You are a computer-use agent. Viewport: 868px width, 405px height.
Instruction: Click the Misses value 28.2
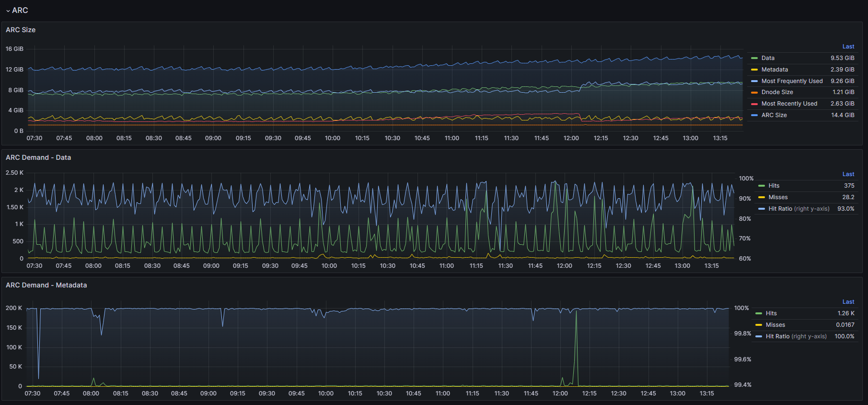[x=848, y=197]
